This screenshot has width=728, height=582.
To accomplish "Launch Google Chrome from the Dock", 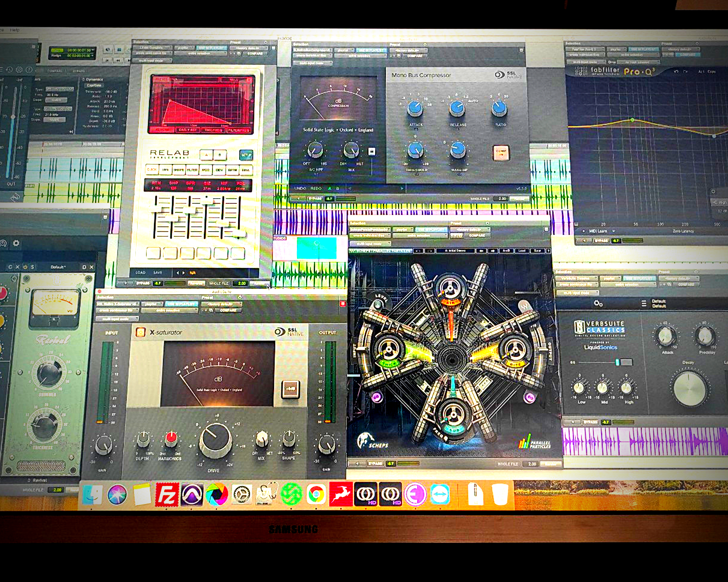I will pyautogui.click(x=316, y=494).
